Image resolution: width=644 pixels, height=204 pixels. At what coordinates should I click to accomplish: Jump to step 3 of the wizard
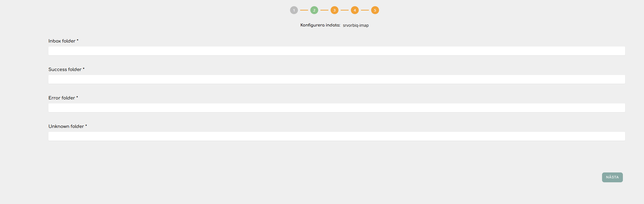coord(334,10)
